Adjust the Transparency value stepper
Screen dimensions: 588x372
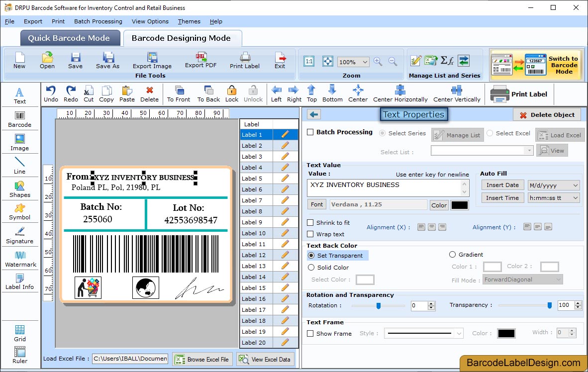pos(578,305)
